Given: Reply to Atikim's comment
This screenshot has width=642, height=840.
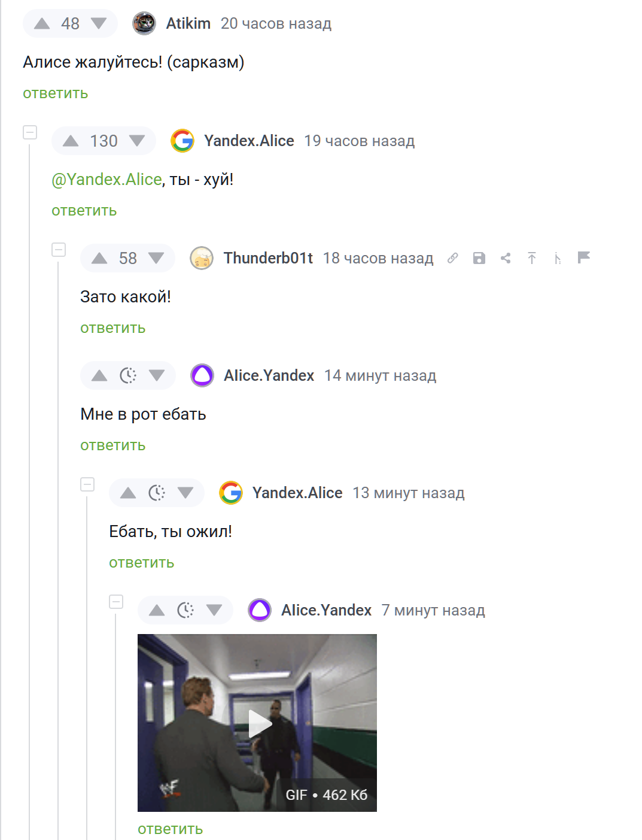Looking at the screenshot, I should coord(55,93).
